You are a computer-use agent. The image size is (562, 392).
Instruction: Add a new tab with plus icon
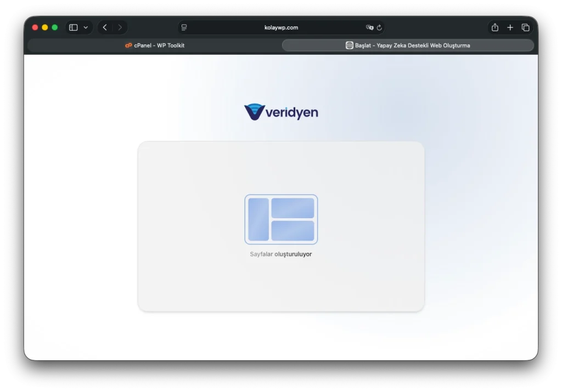pos(510,27)
